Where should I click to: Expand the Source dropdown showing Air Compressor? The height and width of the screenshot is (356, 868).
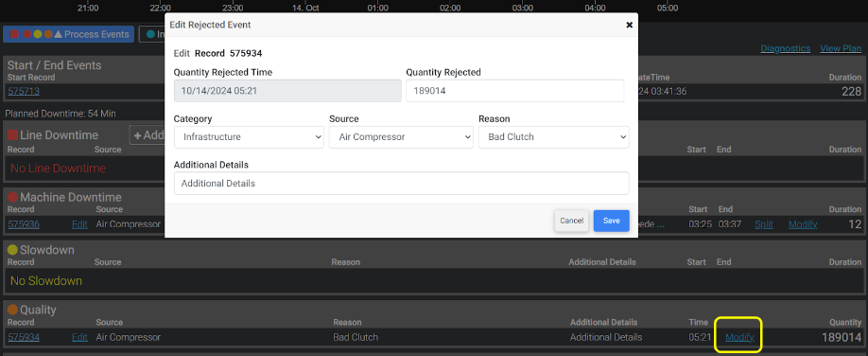(x=401, y=137)
